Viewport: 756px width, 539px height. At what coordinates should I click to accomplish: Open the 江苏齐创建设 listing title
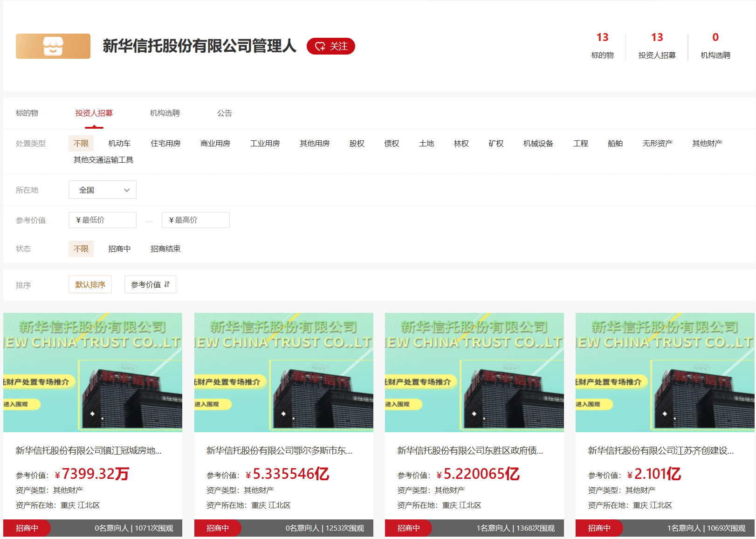tap(660, 450)
